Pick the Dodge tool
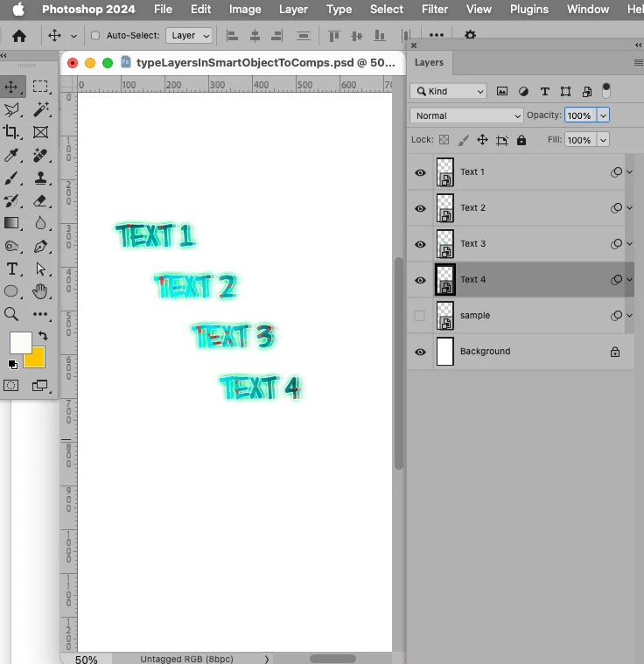The height and width of the screenshot is (664, 644). coord(11,246)
